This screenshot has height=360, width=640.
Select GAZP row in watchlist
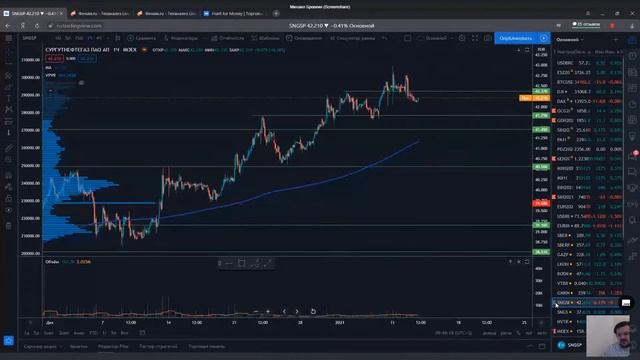click(x=589, y=255)
